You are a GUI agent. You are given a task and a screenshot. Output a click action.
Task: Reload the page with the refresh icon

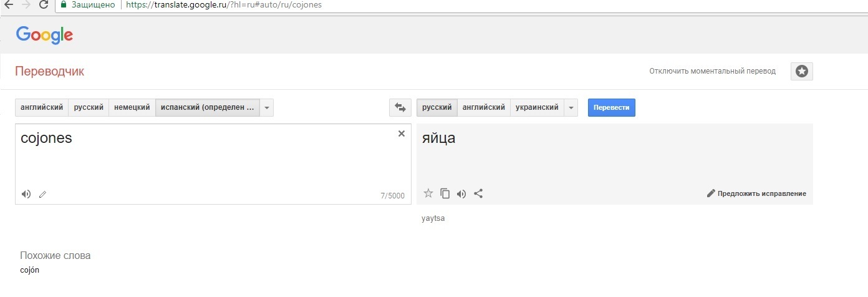click(x=44, y=4)
